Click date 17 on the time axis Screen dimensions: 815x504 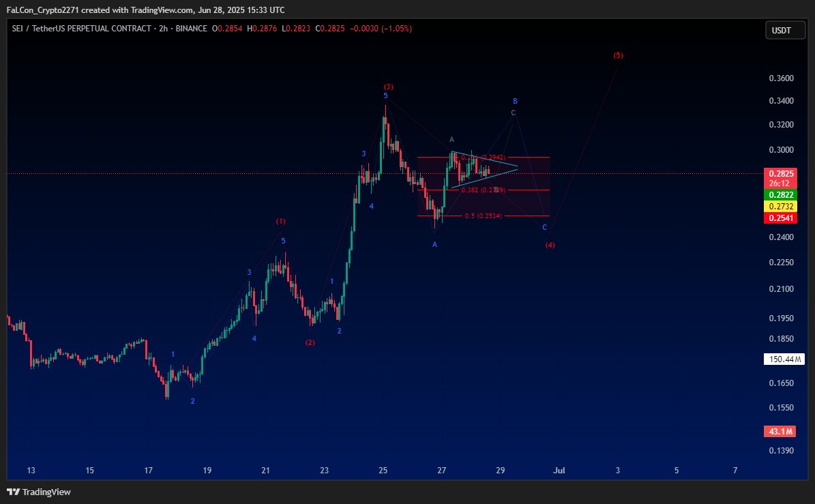[x=149, y=471]
